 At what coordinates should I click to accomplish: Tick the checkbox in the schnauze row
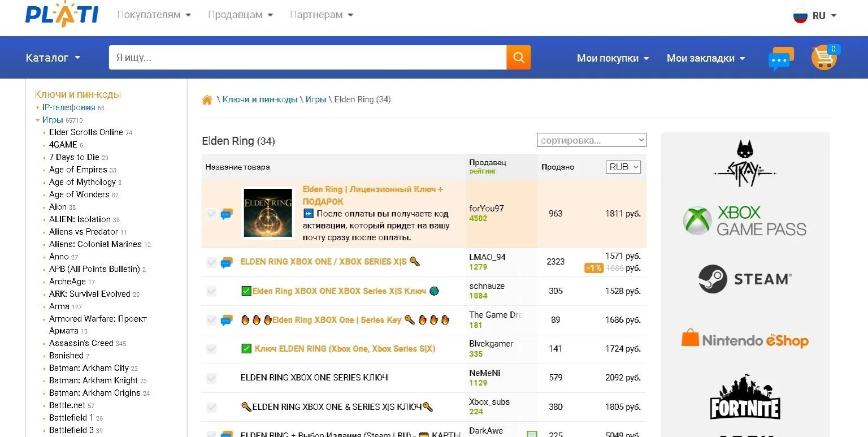tap(211, 291)
